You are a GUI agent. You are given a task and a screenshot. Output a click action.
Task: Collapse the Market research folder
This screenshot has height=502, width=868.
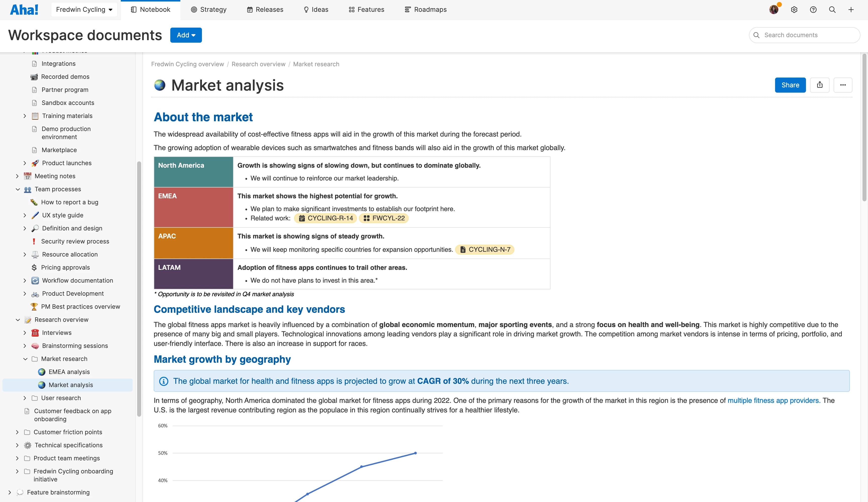25,359
